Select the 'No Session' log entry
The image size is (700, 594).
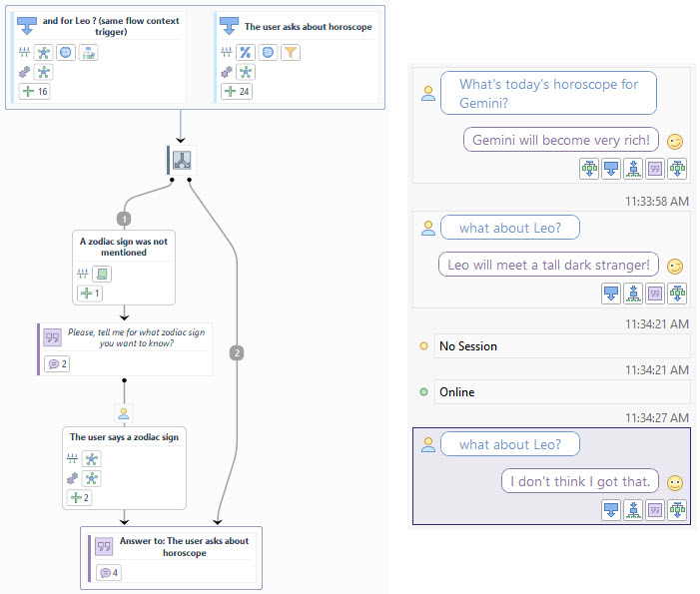(562, 346)
